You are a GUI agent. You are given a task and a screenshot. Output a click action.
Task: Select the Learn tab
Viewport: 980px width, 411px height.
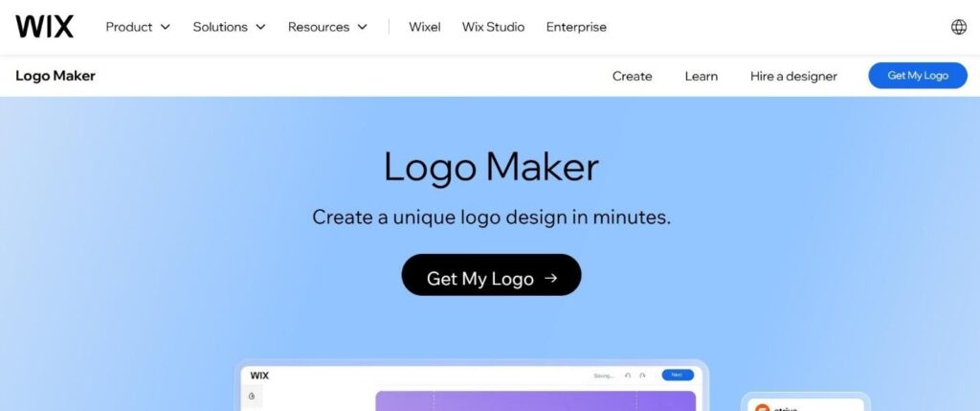point(702,77)
